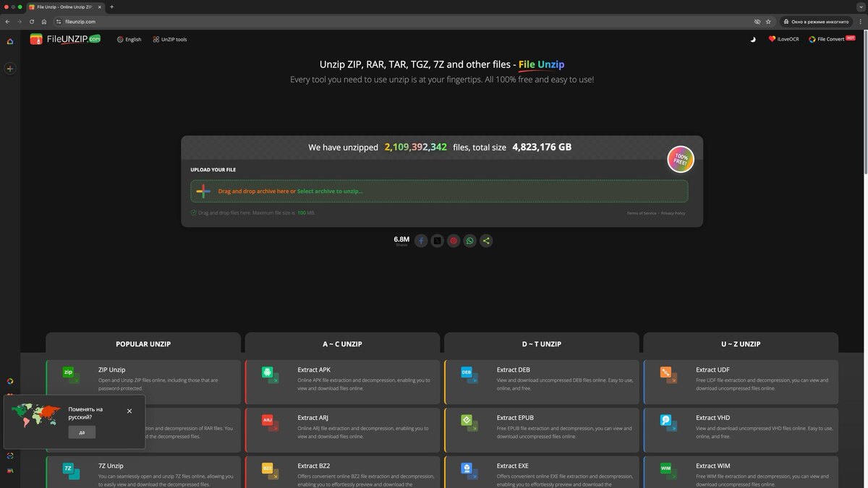Open the File Convert HOT link
This screenshot has width=868, height=488.
[832, 39]
